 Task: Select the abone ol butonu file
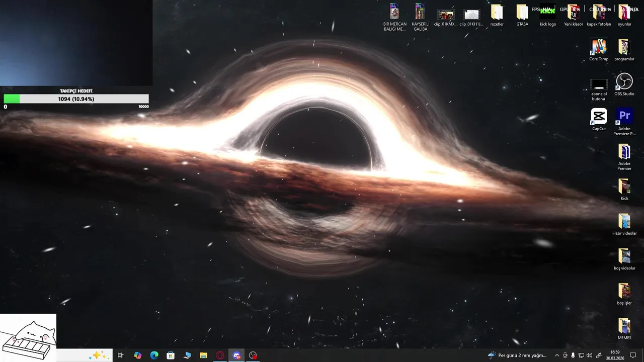(599, 89)
